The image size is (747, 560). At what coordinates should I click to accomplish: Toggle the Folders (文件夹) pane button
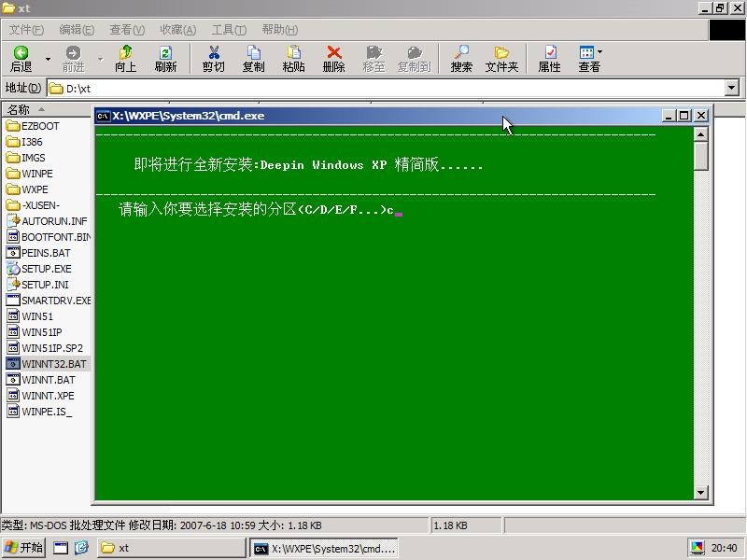point(501,59)
